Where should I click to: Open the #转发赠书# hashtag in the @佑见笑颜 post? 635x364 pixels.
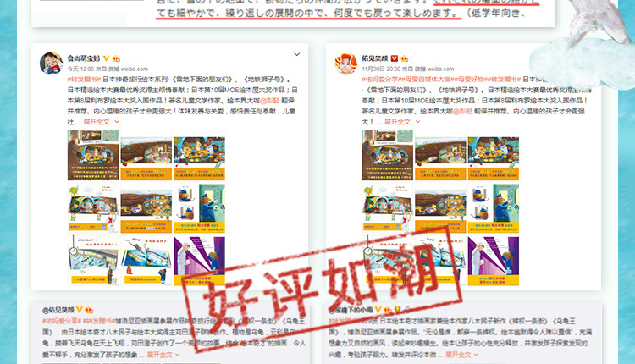pyautogui.click(x=99, y=321)
